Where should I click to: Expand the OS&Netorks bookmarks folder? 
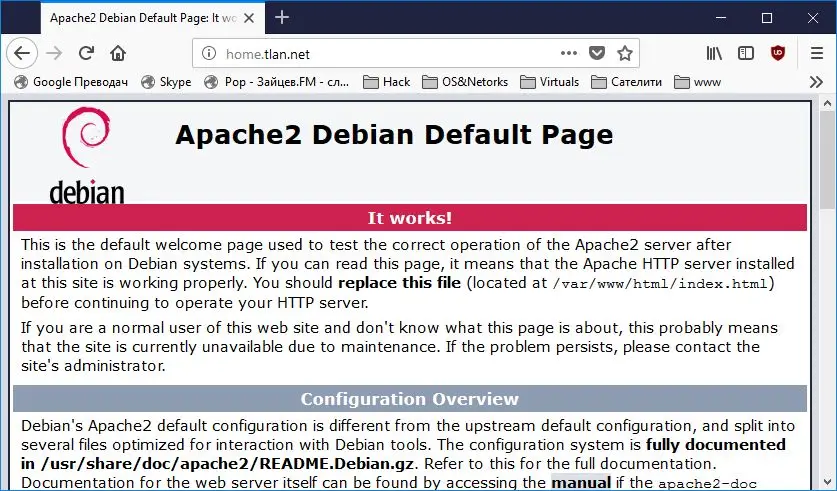(465, 82)
